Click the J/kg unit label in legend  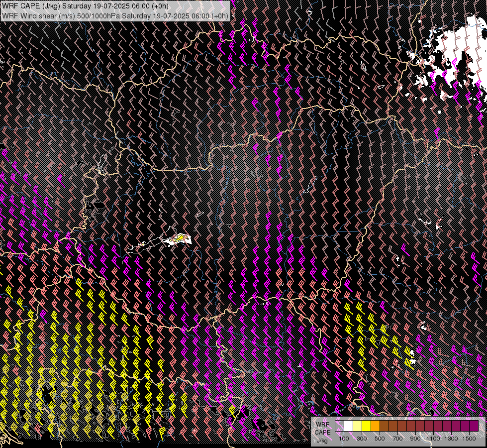click(322, 441)
